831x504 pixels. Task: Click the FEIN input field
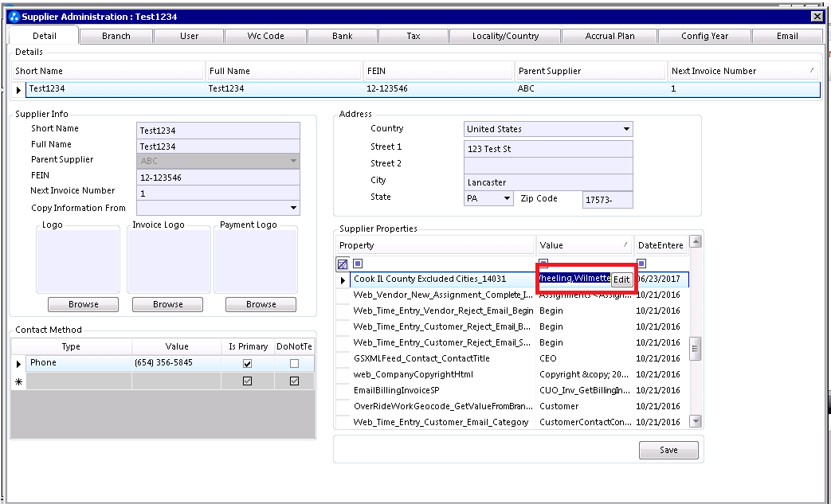(x=218, y=178)
